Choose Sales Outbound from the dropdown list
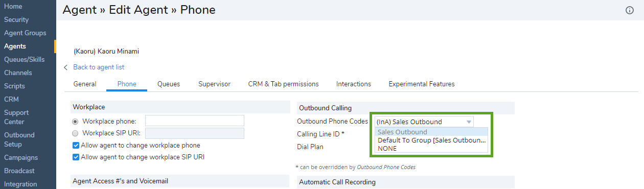Image resolution: width=644 pixels, height=189 pixels. click(x=431, y=132)
